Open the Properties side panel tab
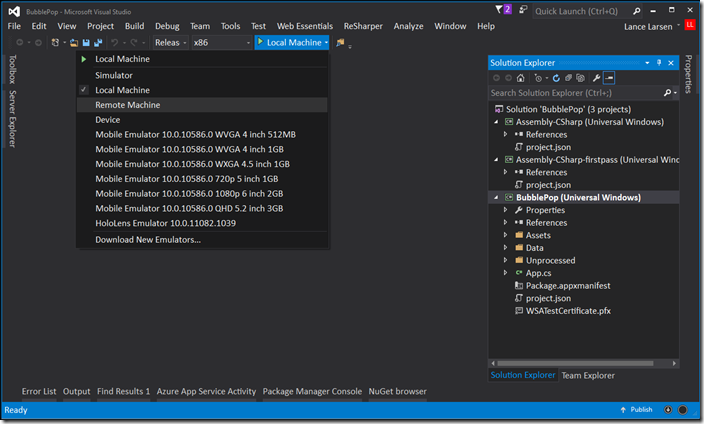 click(x=688, y=74)
